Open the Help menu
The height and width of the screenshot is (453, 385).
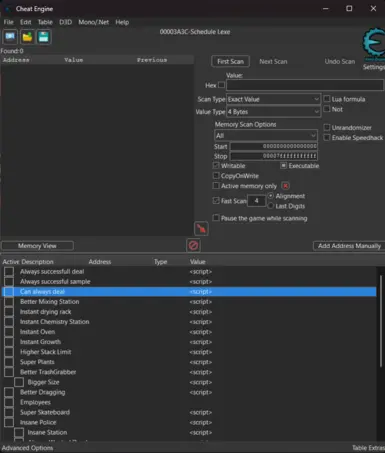122,22
